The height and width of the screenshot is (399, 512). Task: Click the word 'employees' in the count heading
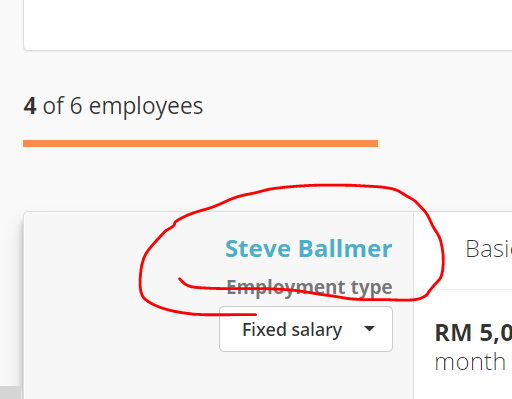[x=146, y=107]
